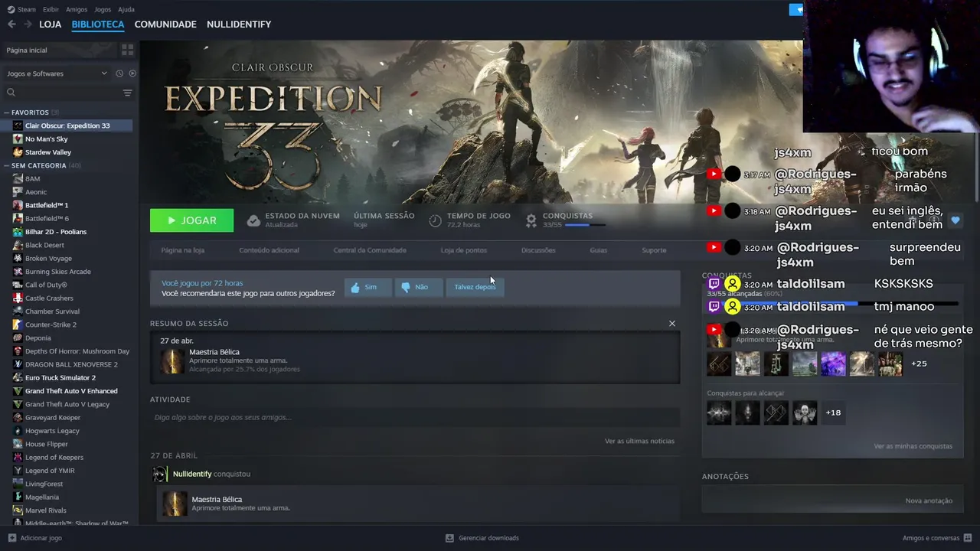Click Nova anotação

pyautogui.click(x=929, y=500)
